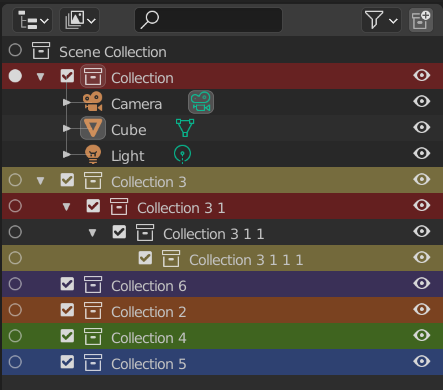Expand the Cube object row
The height and width of the screenshot is (390, 443).
coord(67,128)
